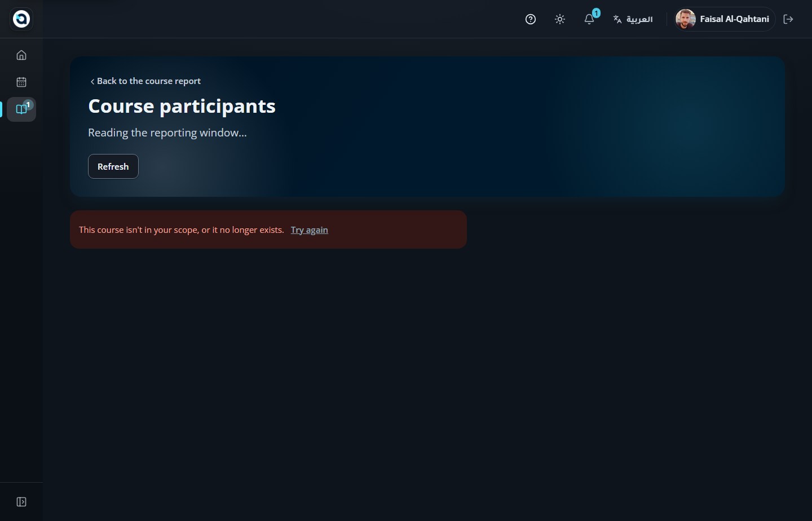The image size is (812, 521).
Task: Switch the language to العربية
Action: (633, 19)
